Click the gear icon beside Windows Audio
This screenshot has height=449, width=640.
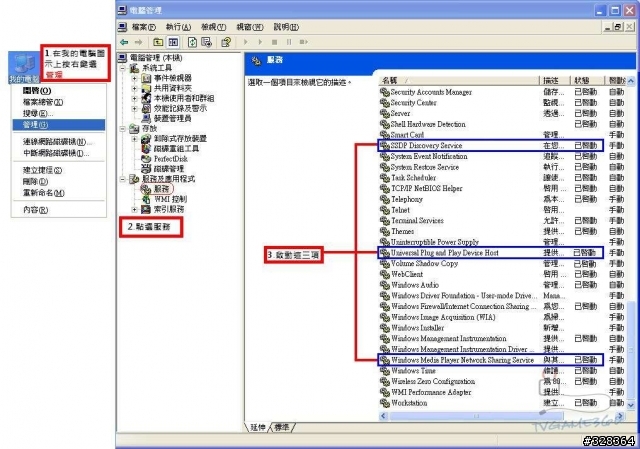point(384,285)
